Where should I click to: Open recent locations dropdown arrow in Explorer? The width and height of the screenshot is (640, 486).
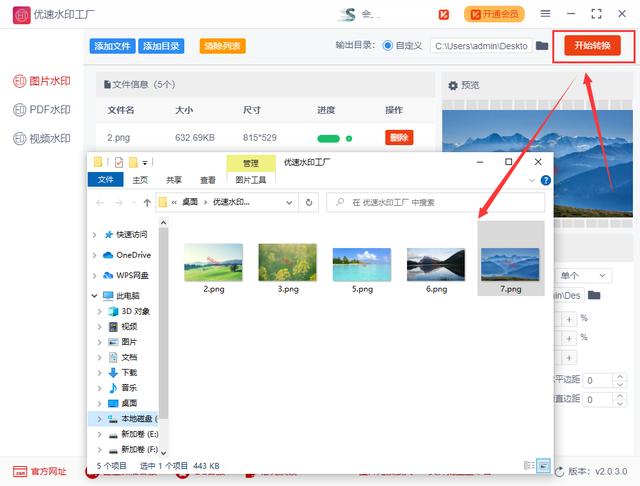[133, 203]
